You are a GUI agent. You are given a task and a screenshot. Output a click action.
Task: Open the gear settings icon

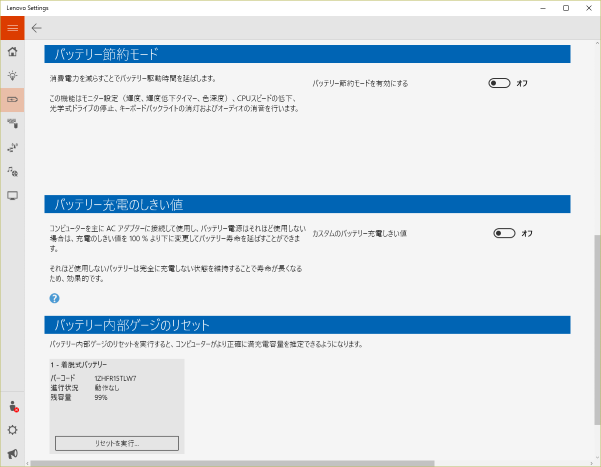[x=12, y=430]
